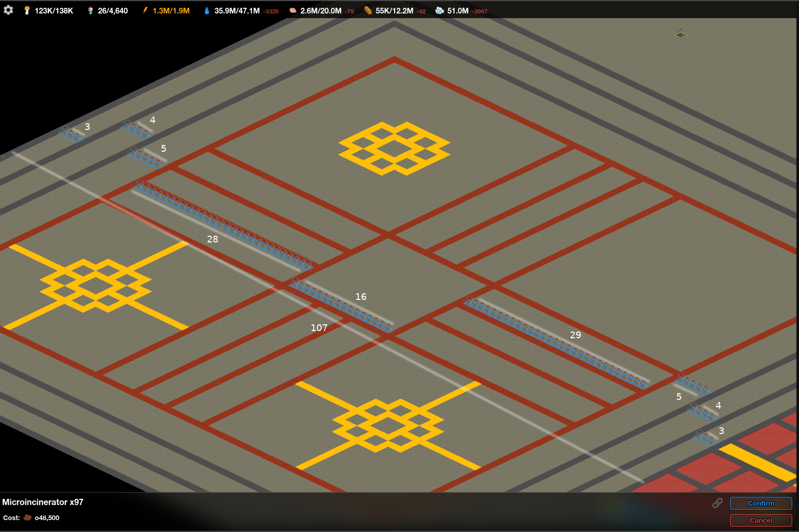The height and width of the screenshot is (532, 799).
Task: Click the 35.9M/47.1M water value
Action: [237, 11]
